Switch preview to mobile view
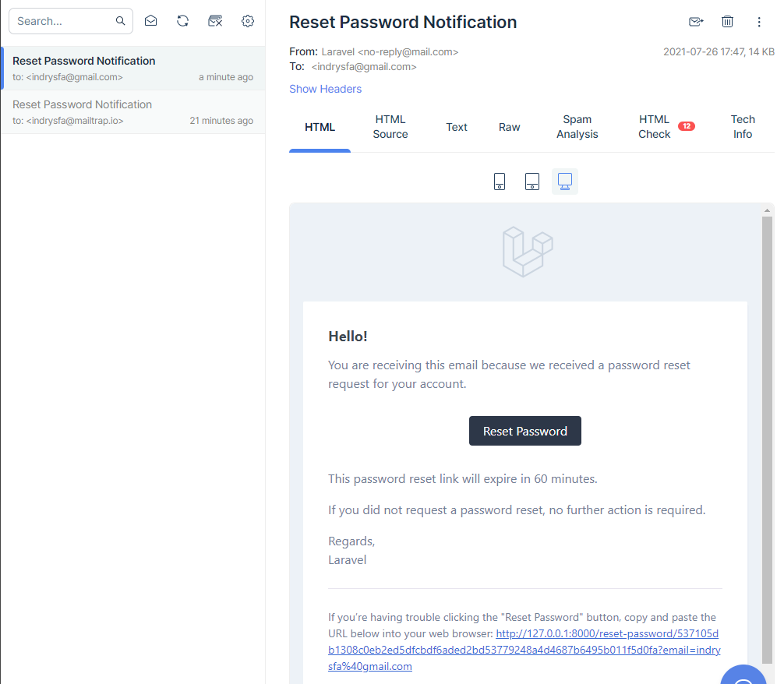This screenshot has height=684, width=784. pos(500,182)
